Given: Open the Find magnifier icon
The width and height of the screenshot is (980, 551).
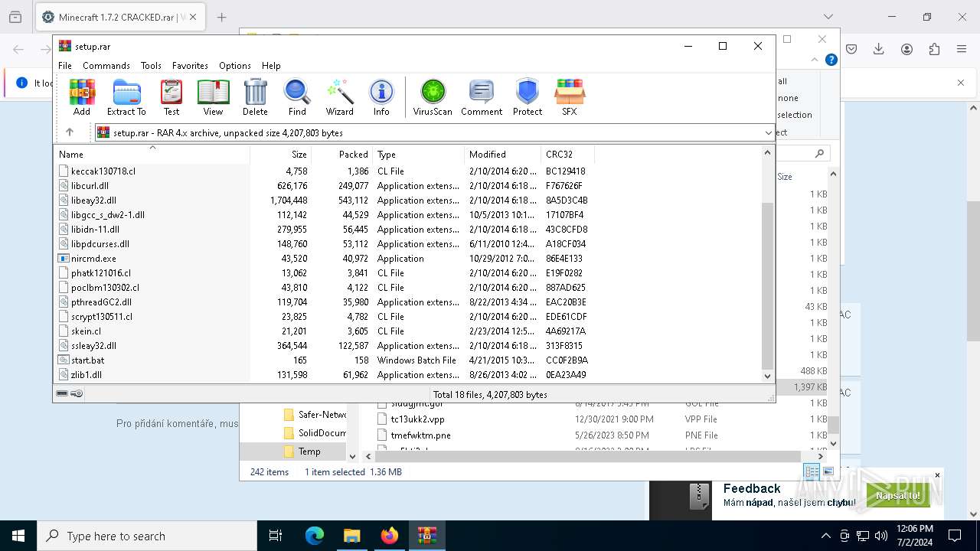Looking at the screenshot, I should click(x=297, y=97).
